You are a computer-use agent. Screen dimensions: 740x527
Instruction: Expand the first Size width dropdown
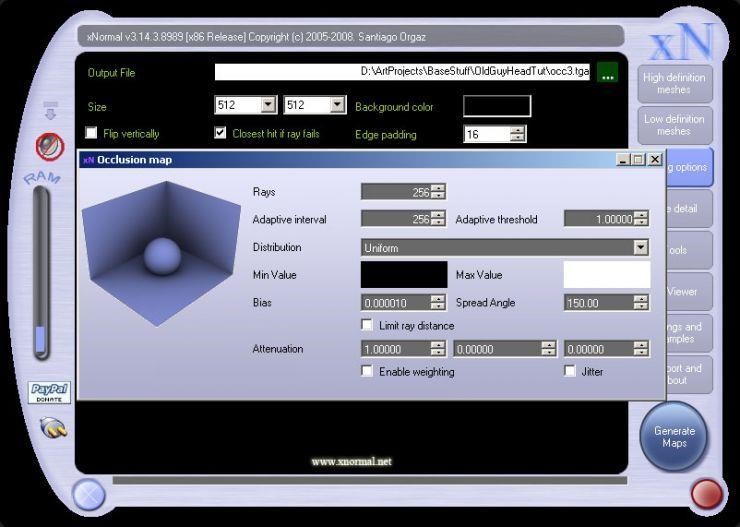click(268, 105)
